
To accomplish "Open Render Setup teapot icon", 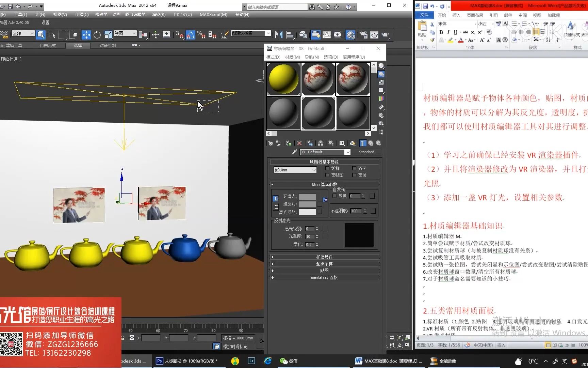I will 363,35.
